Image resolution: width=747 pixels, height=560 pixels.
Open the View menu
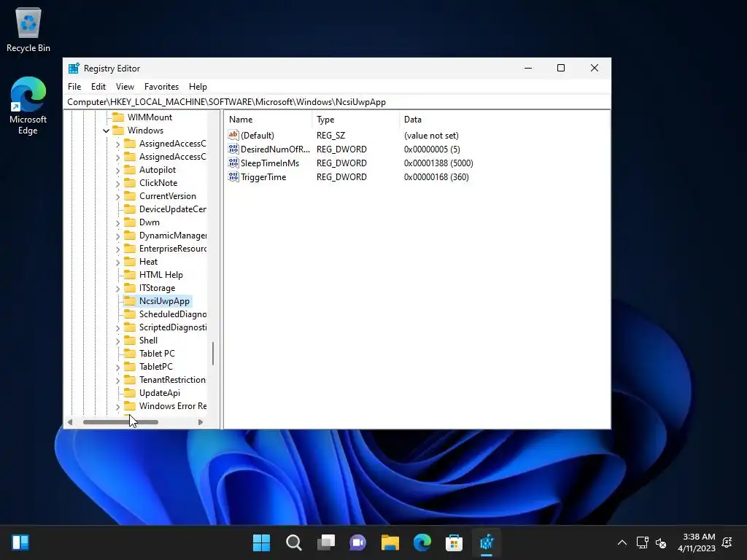click(125, 87)
